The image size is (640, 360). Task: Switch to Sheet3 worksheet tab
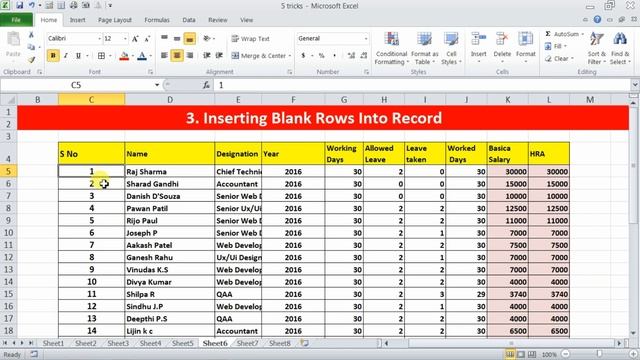pyautogui.click(x=118, y=343)
